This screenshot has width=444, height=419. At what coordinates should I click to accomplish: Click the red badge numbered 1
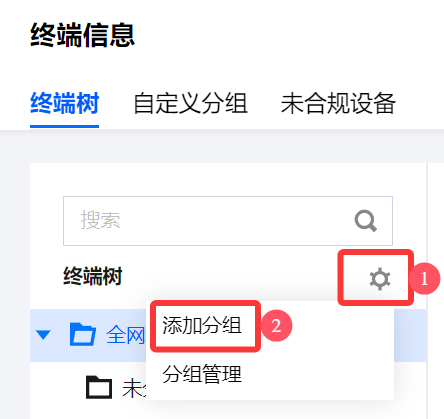click(x=424, y=279)
